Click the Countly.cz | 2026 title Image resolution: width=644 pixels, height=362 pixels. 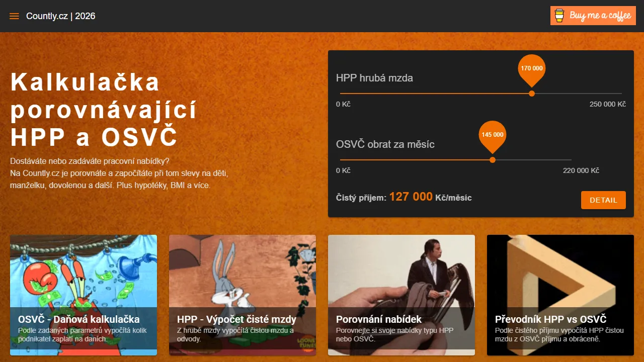click(x=61, y=16)
